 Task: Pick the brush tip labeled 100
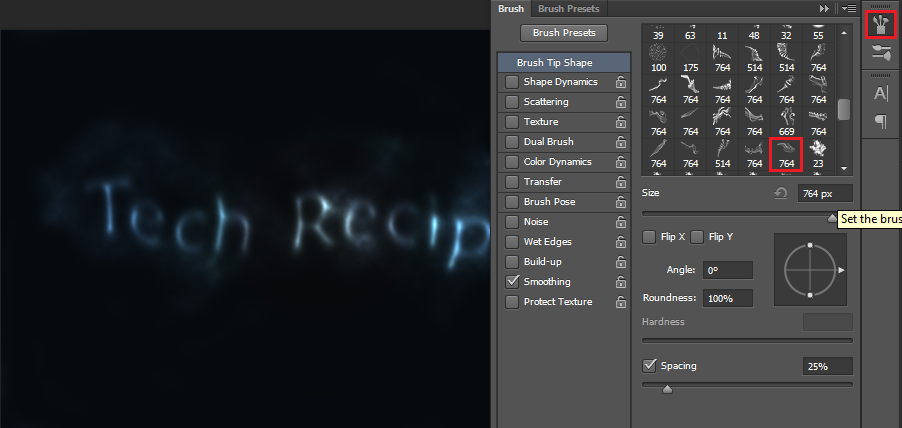658,58
